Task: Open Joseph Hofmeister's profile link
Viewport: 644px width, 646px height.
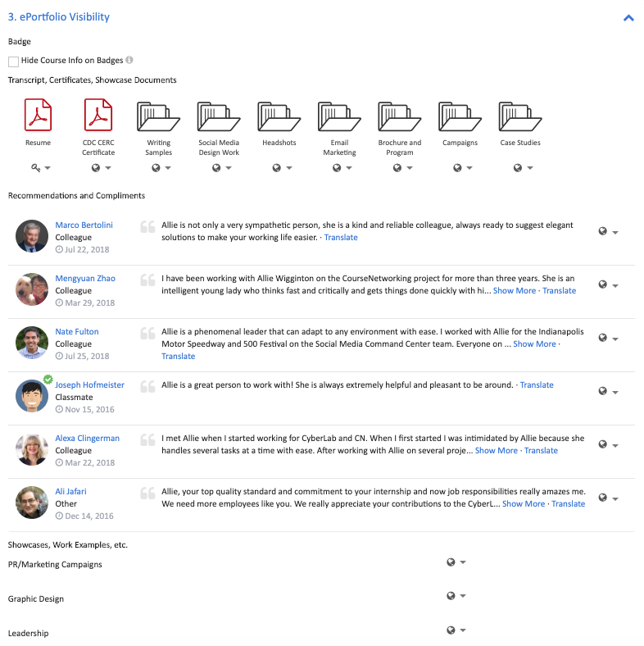Action: tap(90, 384)
